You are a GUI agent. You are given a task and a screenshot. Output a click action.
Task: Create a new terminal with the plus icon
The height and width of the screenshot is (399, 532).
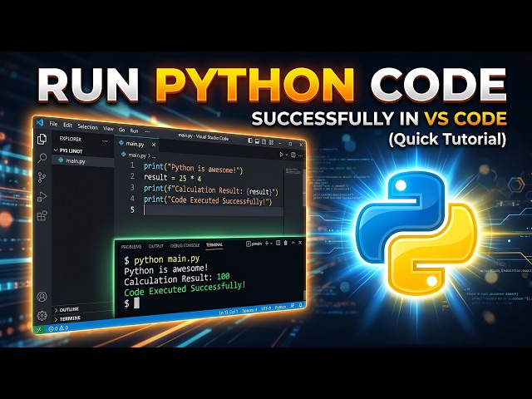tap(267, 244)
